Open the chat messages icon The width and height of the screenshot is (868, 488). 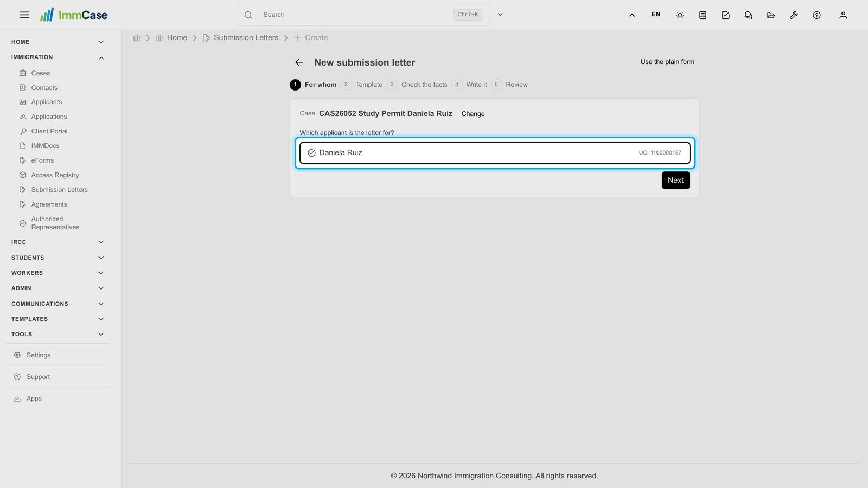(x=748, y=15)
